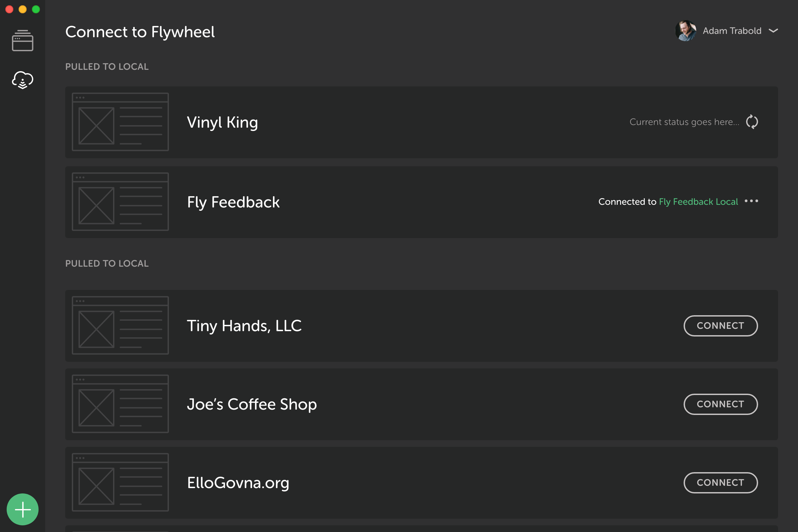Connect Joe's Coffee Shop to Flywheel

tap(720, 404)
